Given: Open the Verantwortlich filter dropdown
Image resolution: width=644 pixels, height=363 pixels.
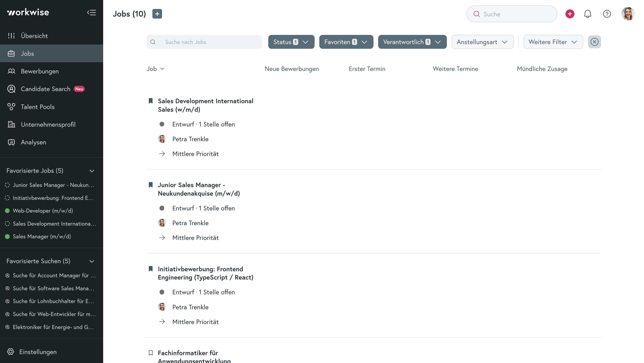Looking at the screenshot, I should point(412,42).
